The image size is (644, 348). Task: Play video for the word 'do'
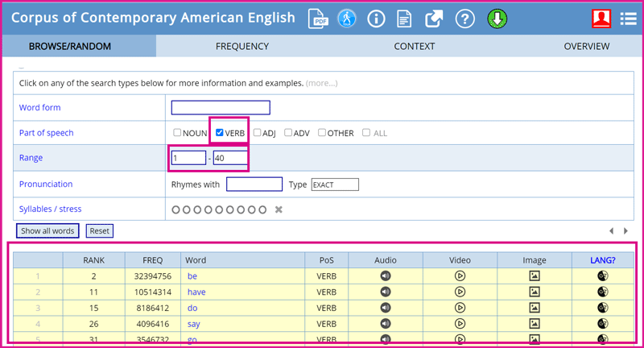460,308
